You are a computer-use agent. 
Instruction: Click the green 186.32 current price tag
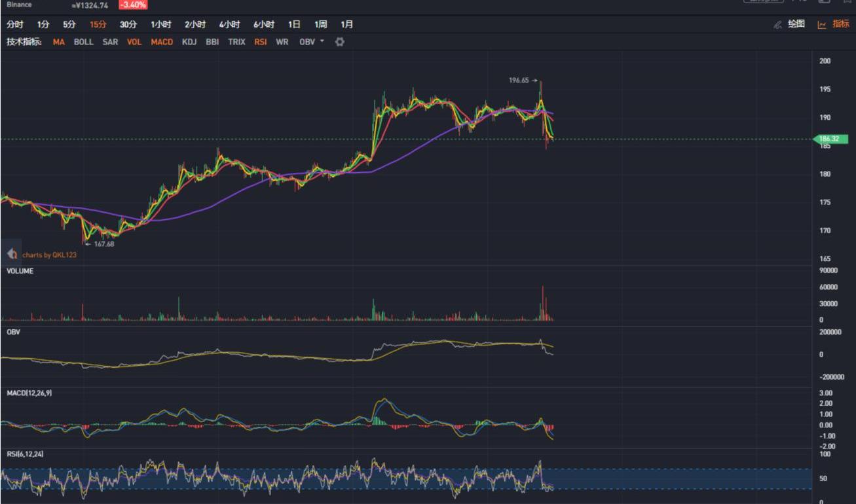tap(832, 139)
